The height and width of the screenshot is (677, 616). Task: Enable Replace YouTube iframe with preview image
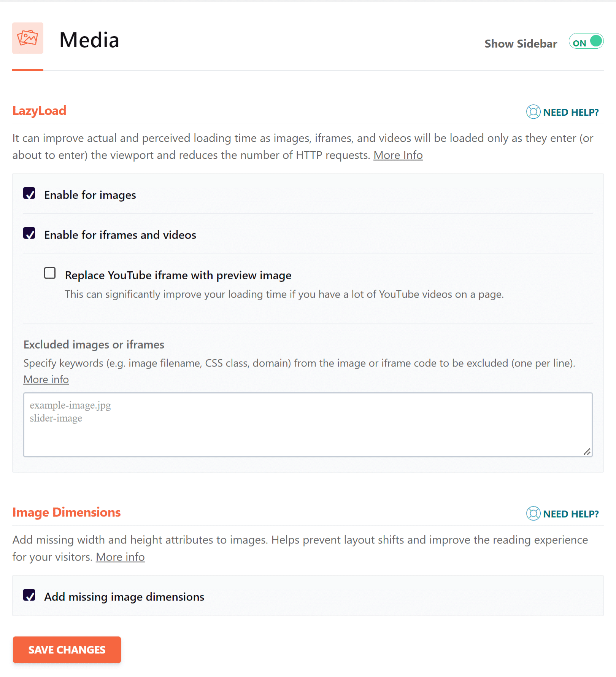[x=50, y=273]
